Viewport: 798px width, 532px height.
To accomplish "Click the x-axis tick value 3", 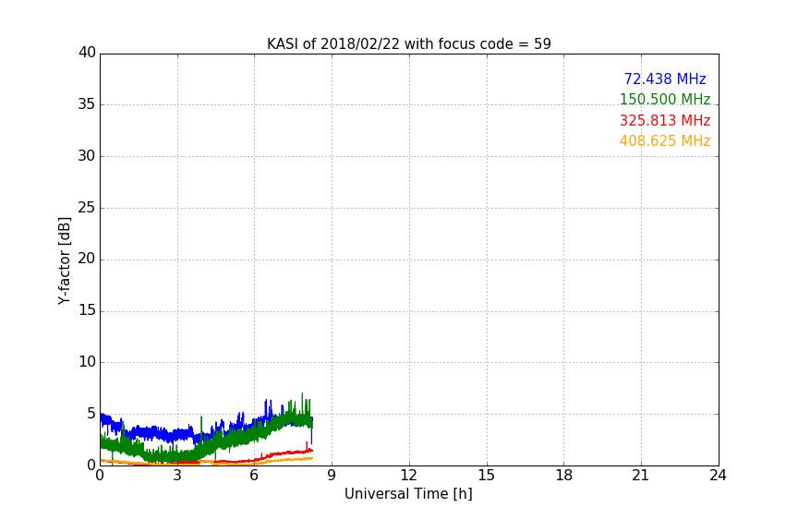I will point(177,476).
